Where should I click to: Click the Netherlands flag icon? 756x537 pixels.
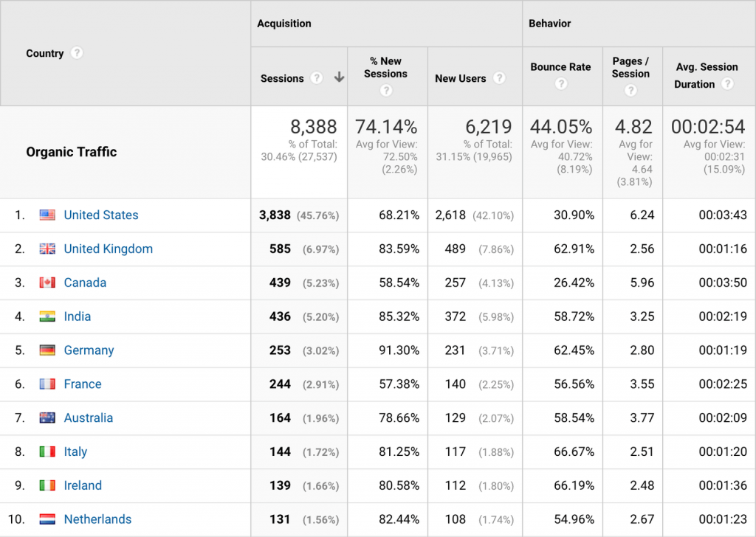(x=47, y=519)
